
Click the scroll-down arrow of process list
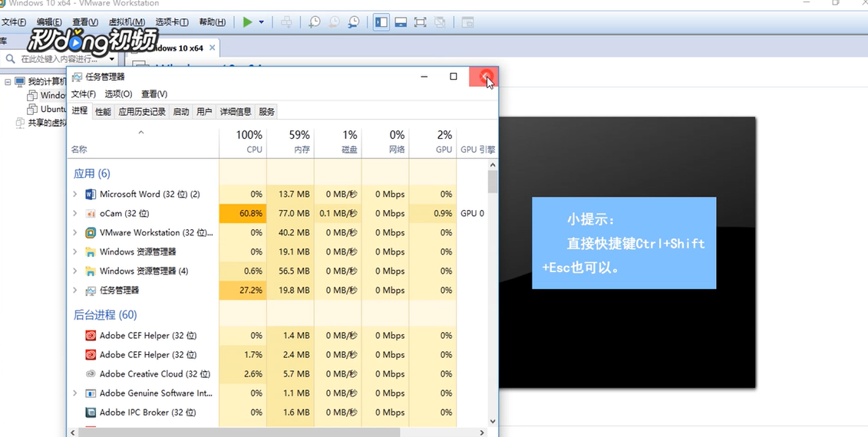pos(492,422)
